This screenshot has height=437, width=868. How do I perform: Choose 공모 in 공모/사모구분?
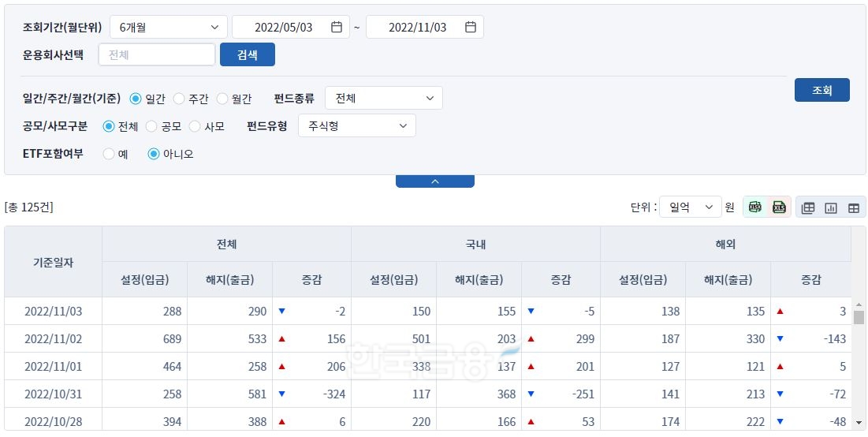tap(152, 126)
